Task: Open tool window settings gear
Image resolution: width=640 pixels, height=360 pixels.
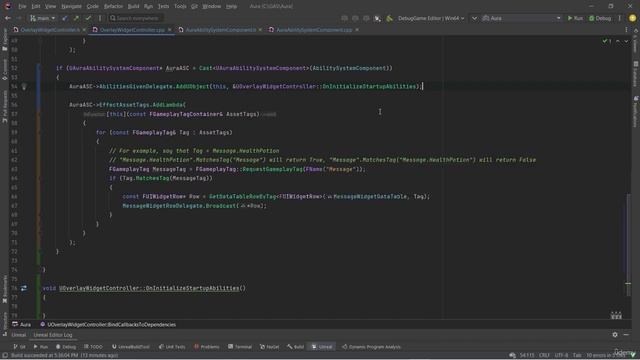Action: [615, 335]
